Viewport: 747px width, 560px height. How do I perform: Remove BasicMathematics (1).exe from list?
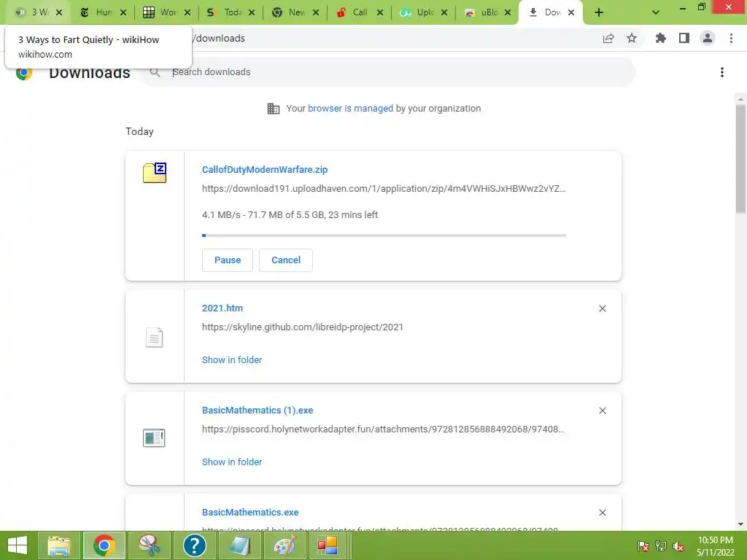[602, 411]
